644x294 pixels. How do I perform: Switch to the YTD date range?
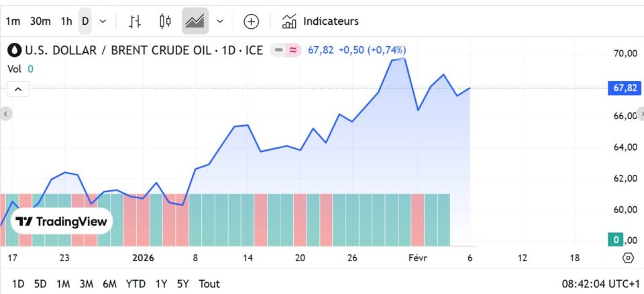tap(136, 284)
